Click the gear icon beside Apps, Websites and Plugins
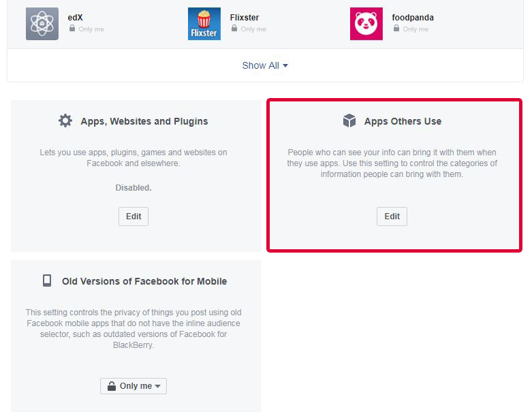532x414 pixels. (65, 121)
